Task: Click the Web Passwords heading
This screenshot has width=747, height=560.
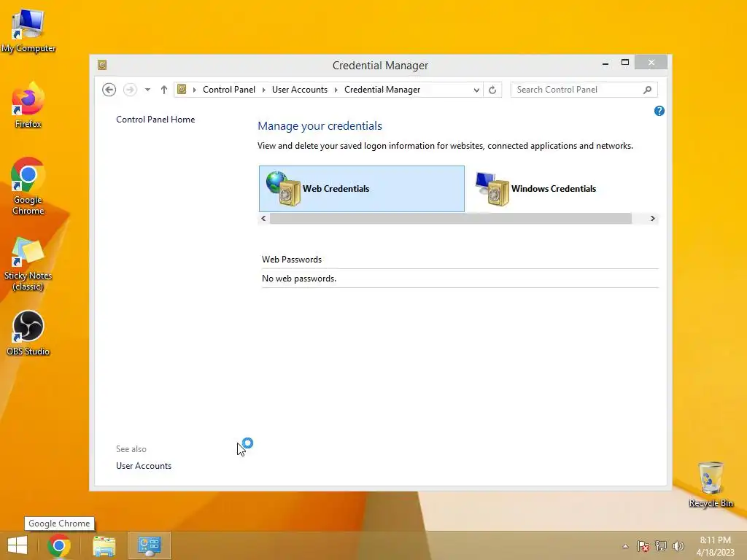Action: pyautogui.click(x=292, y=260)
